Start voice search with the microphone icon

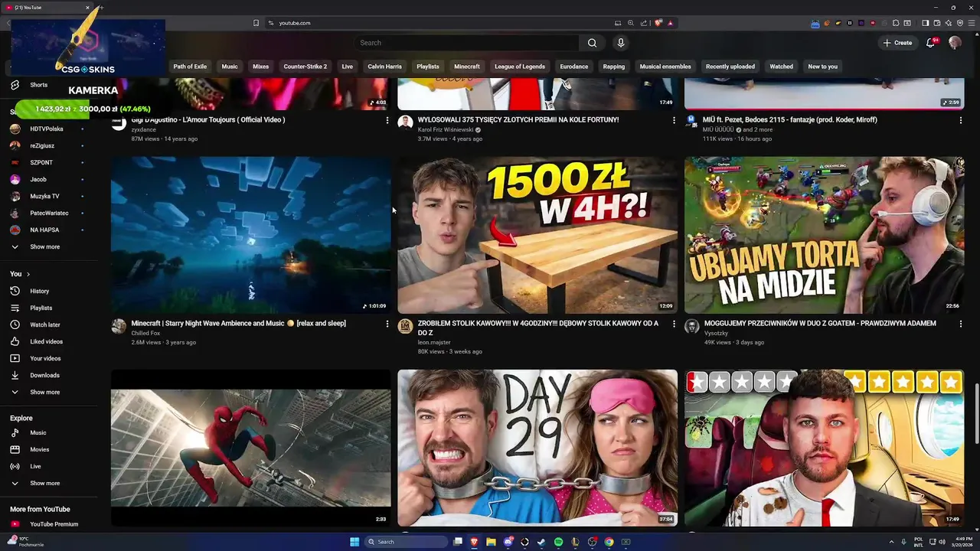(x=621, y=43)
